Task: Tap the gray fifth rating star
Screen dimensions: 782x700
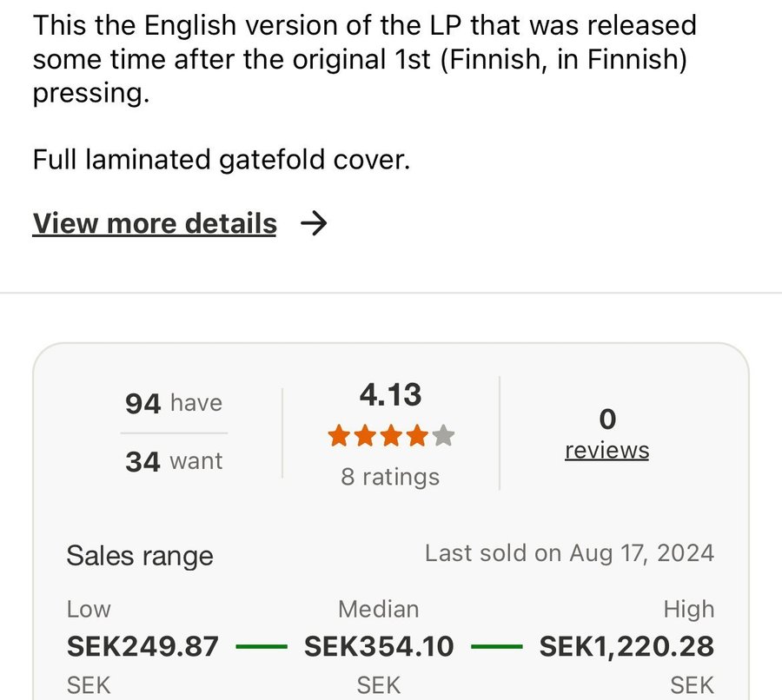Action: click(x=443, y=436)
